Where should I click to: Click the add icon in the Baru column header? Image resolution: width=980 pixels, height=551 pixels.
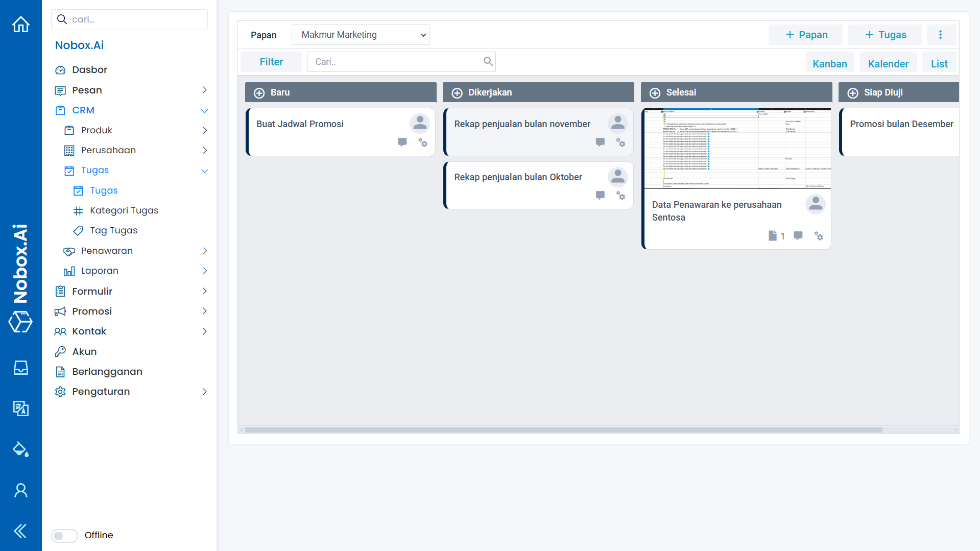259,93
